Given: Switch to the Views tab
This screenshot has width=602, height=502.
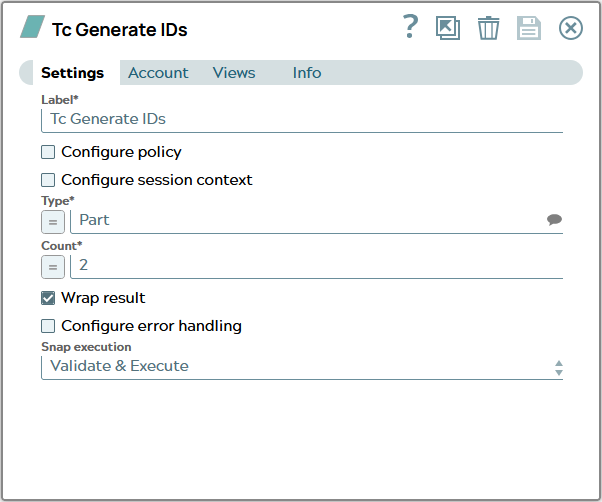Looking at the screenshot, I should (234, 73).
